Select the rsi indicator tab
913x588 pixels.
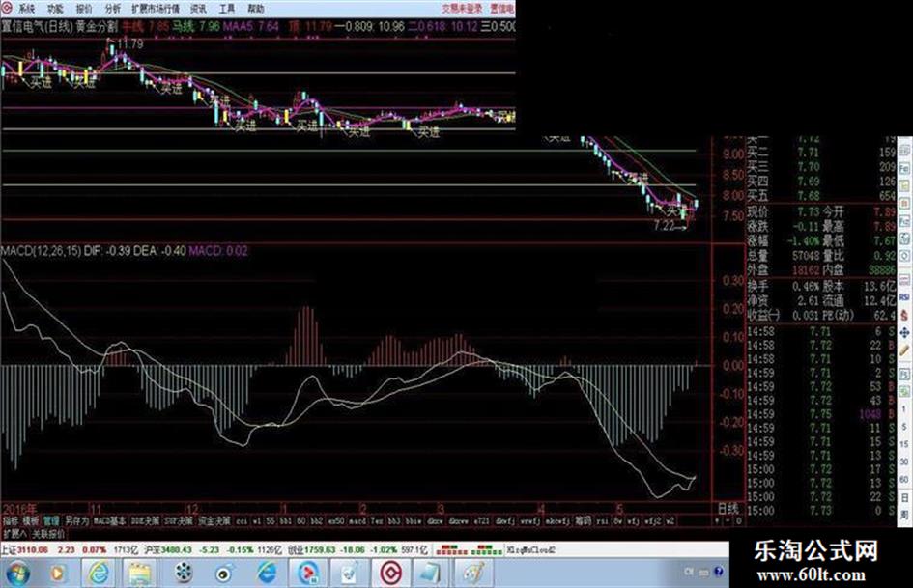(x=603, y=521)
